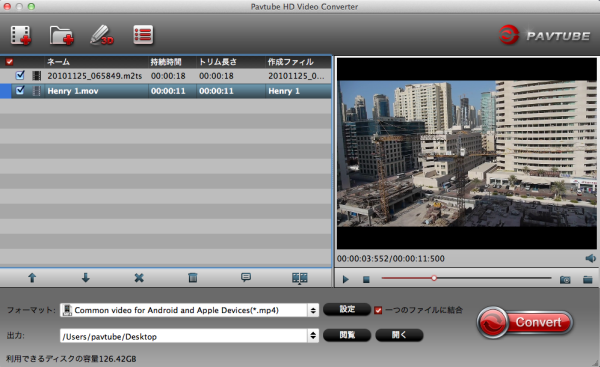Clear the list with trash icon

click(x=192, y=278)
